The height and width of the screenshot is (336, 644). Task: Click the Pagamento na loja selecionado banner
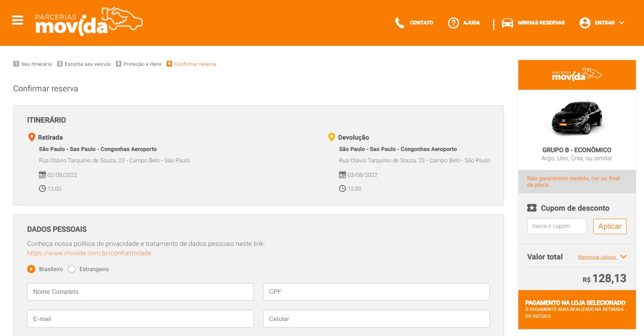coord(577,310)
